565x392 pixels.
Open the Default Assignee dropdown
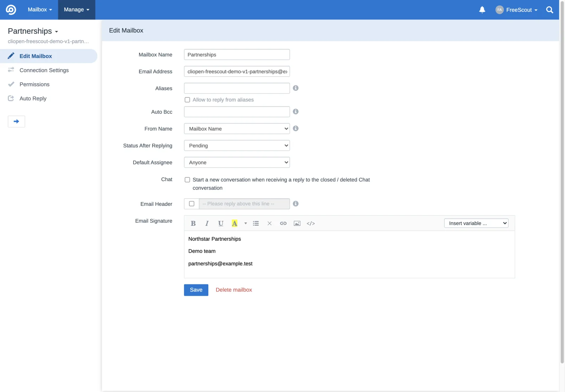(x=237, y=162)
